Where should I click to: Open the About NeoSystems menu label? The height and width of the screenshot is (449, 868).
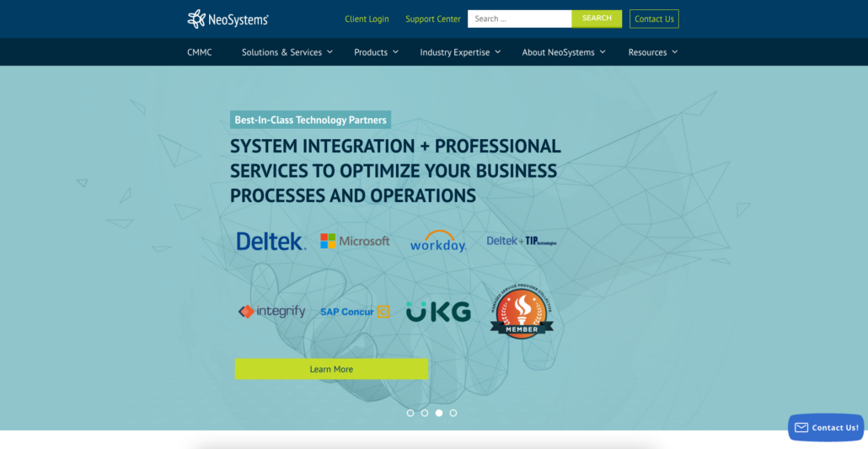pos(558,52)
